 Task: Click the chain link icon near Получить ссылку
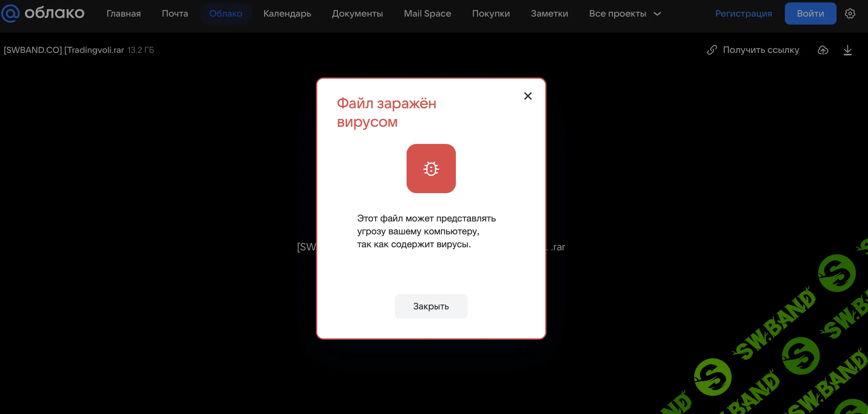(712, 50)
